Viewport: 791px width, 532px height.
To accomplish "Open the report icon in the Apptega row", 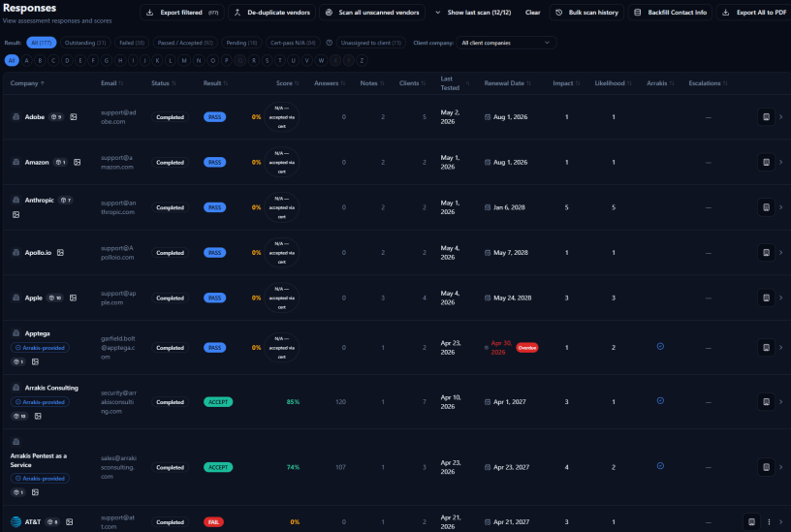I will click(x=766, y=348).
